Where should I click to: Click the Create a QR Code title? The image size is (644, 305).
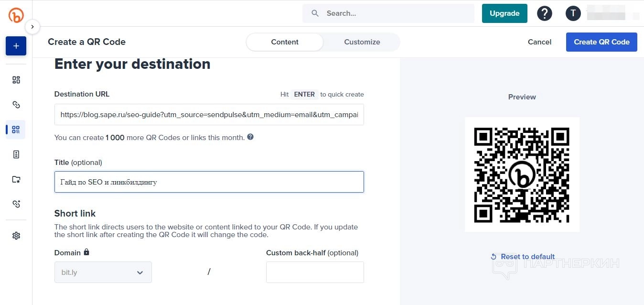(86, 42)
